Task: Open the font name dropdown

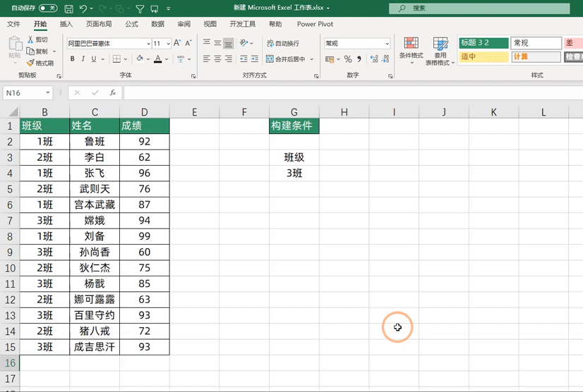Action: coord(148,44)
